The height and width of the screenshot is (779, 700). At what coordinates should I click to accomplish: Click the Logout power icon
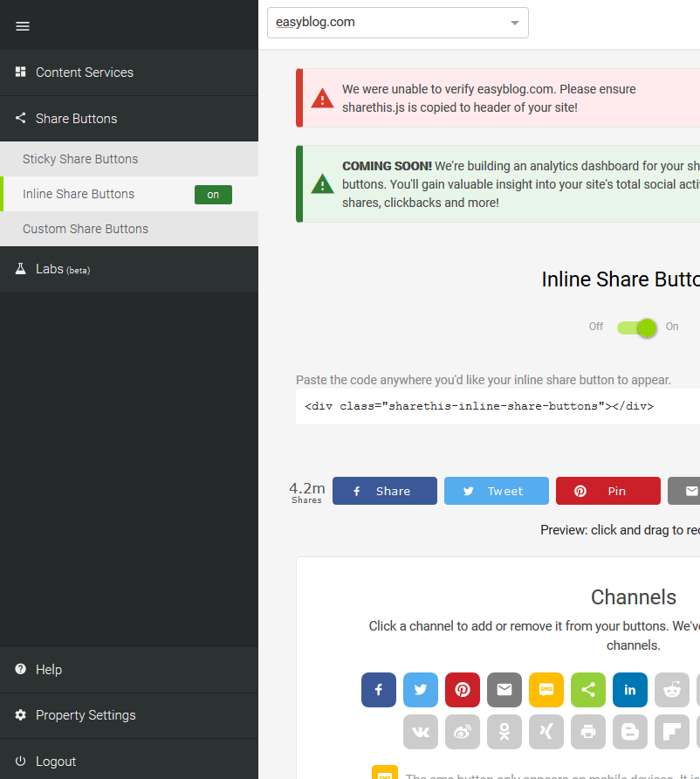(20, 762)
